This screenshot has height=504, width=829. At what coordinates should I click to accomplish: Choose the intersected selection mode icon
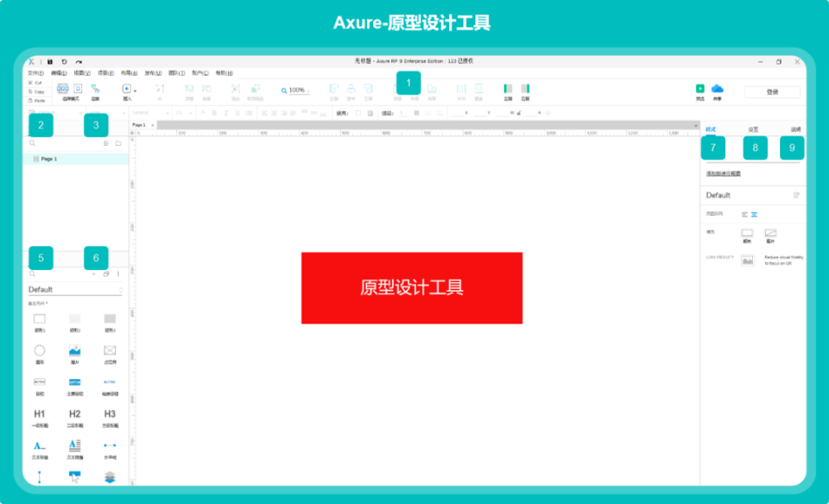pos(63,89)
